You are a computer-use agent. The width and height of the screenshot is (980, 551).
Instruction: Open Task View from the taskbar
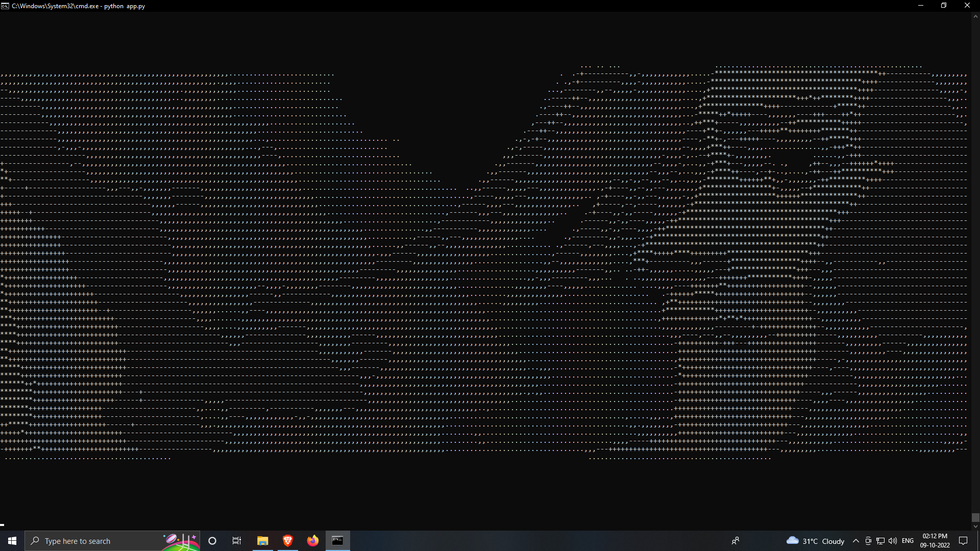[x=237, y=541]
